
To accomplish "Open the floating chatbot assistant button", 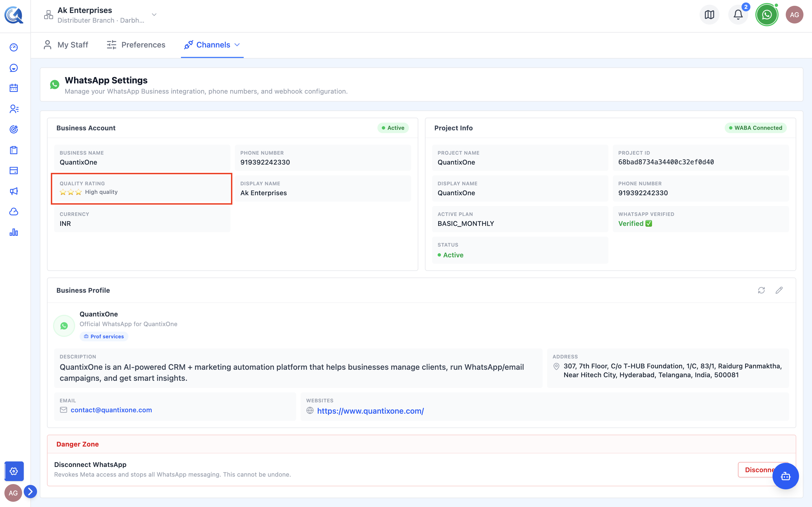I will 785,476.
